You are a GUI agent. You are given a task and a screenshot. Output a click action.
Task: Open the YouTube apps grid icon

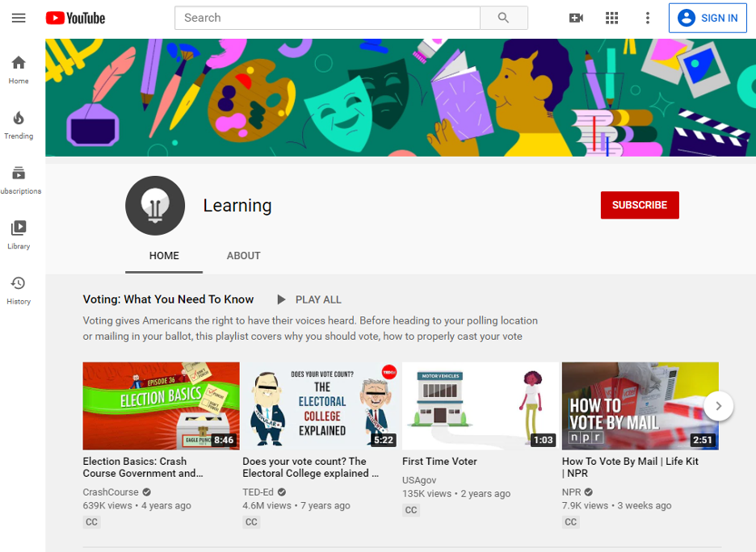(x=612, y=18)
